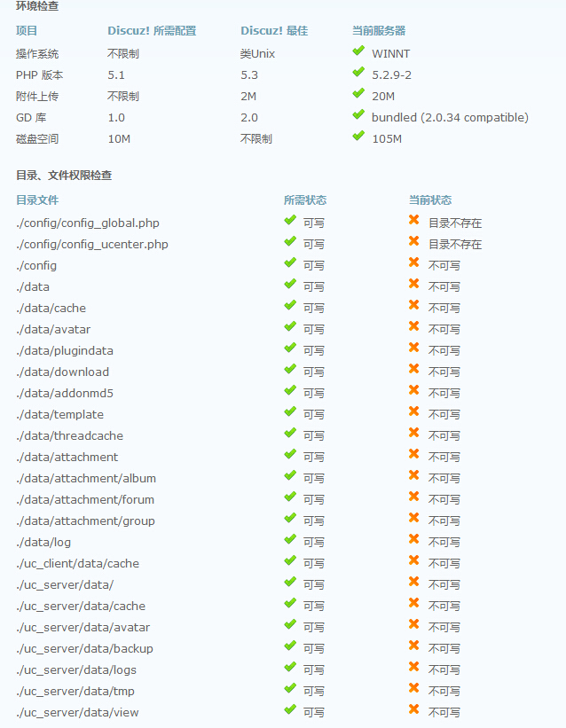The width and height of the screenshot is (566, 728).
Task: Click orange X in config_global.php row
Action: (413, 220)
